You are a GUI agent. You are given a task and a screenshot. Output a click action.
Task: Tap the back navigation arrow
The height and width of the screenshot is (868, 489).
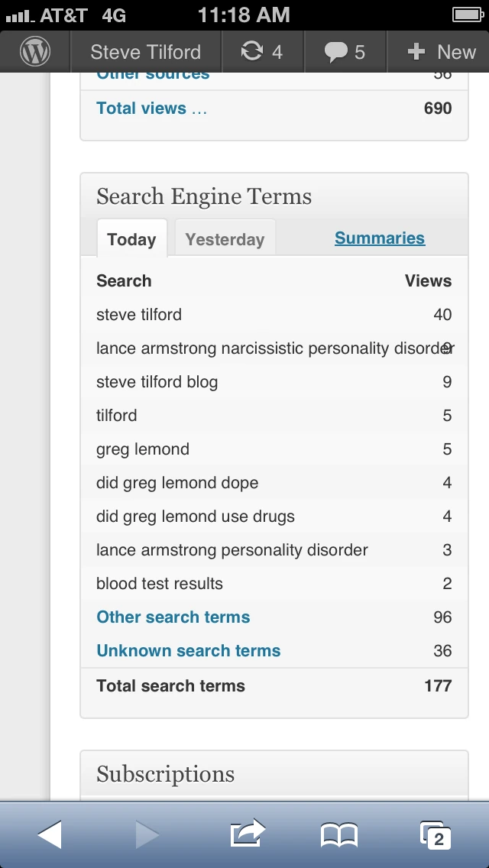[x=50, y=834]
